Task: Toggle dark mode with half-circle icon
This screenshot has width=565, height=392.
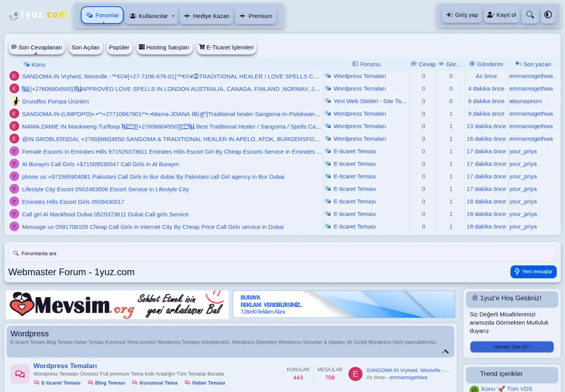Action: click(x=548, y=15)
